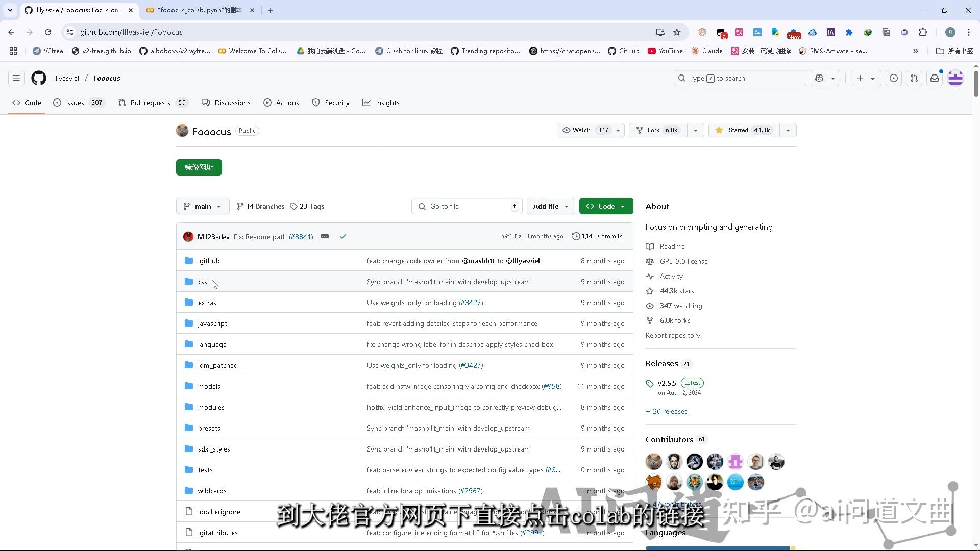980x551 pixels.
Task: View your pull requests via the header icon
Action: [914, 78]
